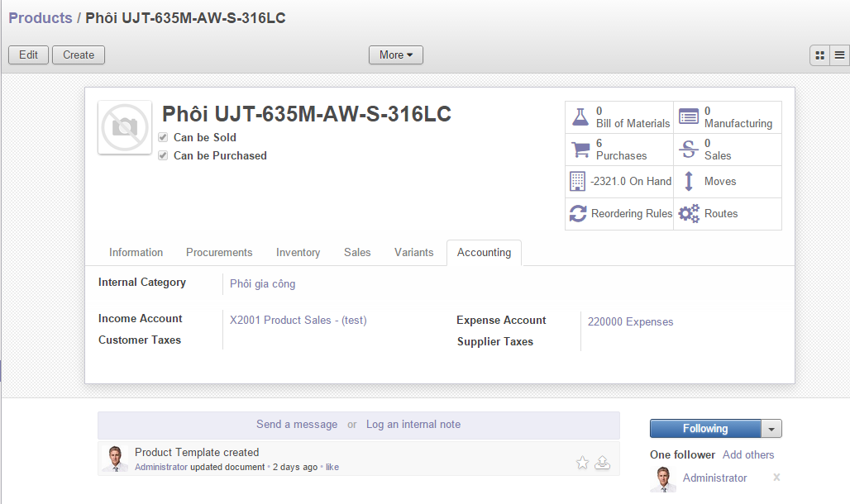Toggle the Can be Sold checkbox
Image resolution: width=850 pixels, height=504 pixels.
coord(163,138)
